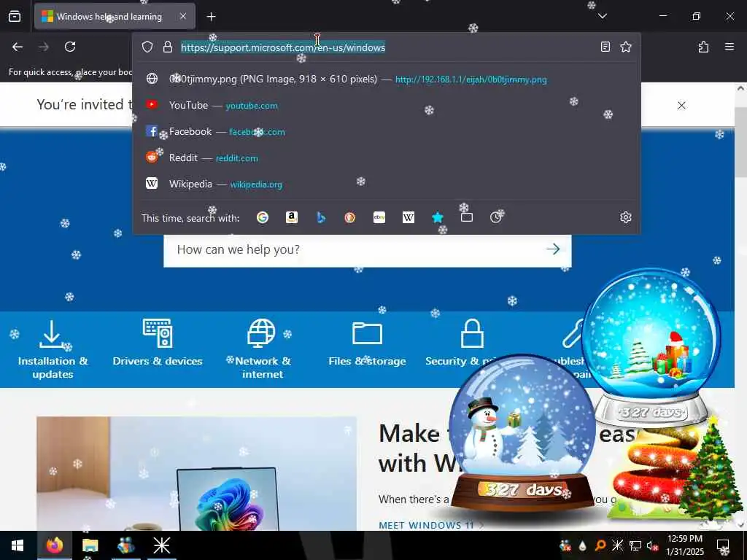747x560 pixels.
Task: Select the Windows help and learning tab
Action: coord(115,17)
